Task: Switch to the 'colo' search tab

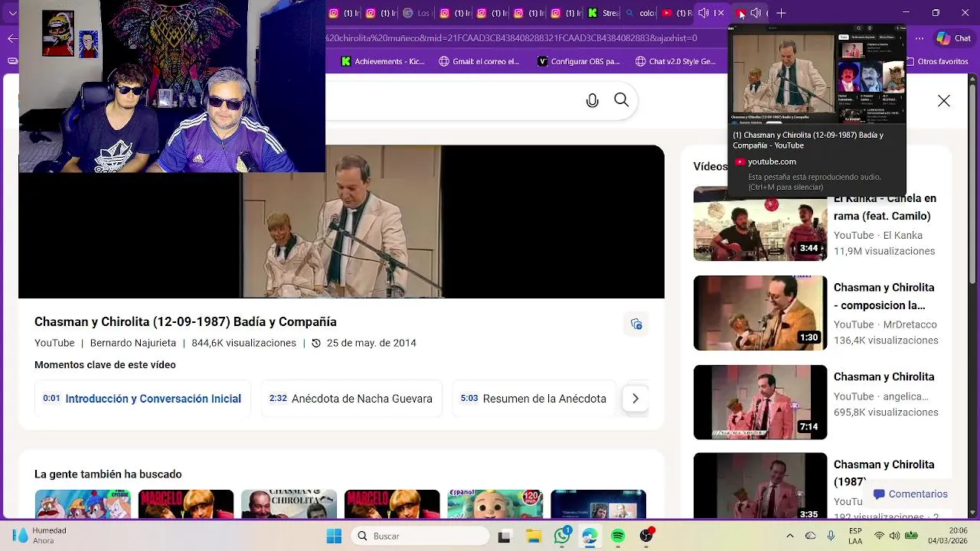Action: point(640,13)
